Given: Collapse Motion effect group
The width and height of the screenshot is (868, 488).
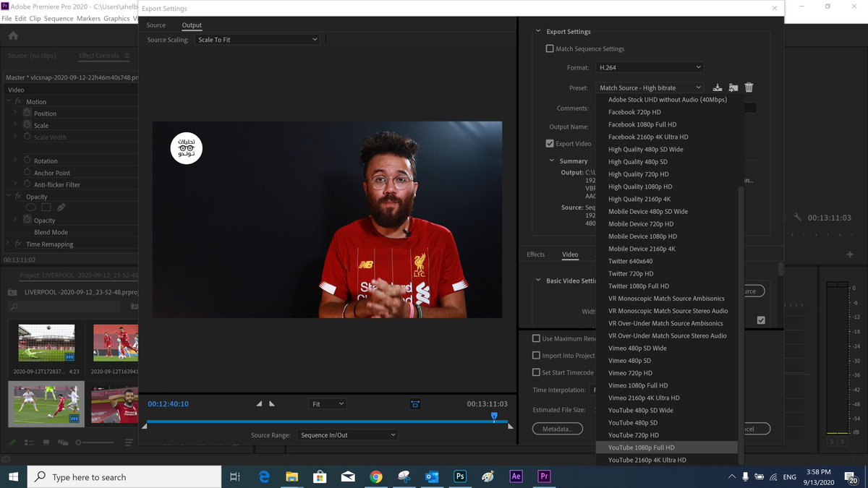Looking at the screenshot, I should [8, 102].
